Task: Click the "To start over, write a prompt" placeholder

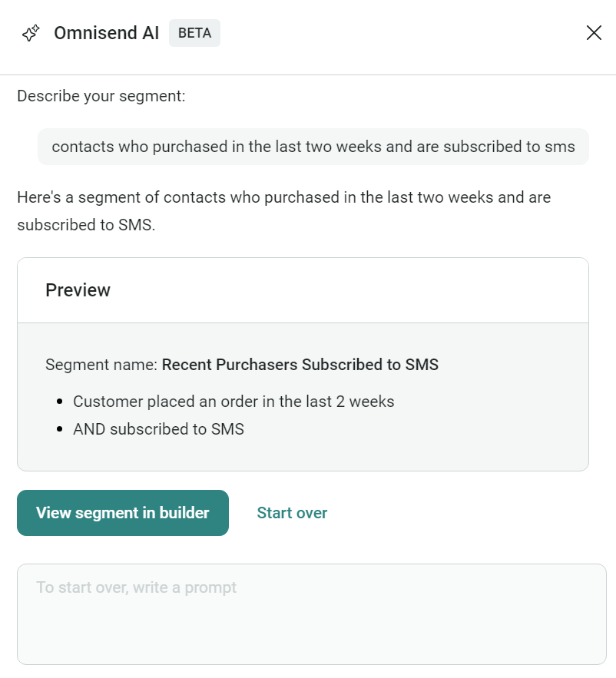Action: pos(136,587)
